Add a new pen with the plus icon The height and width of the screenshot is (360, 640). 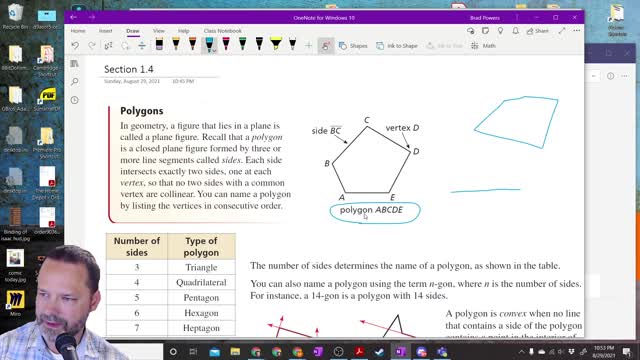(309, 46)
